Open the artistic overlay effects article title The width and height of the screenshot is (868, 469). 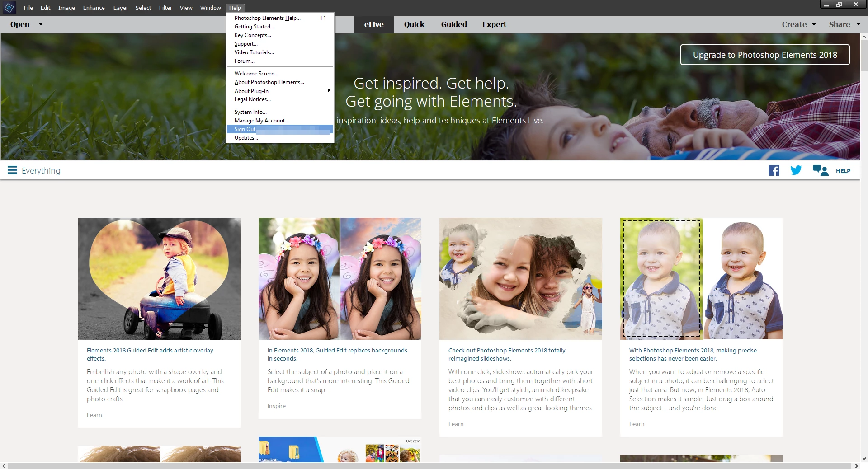[x=150, y=354]
